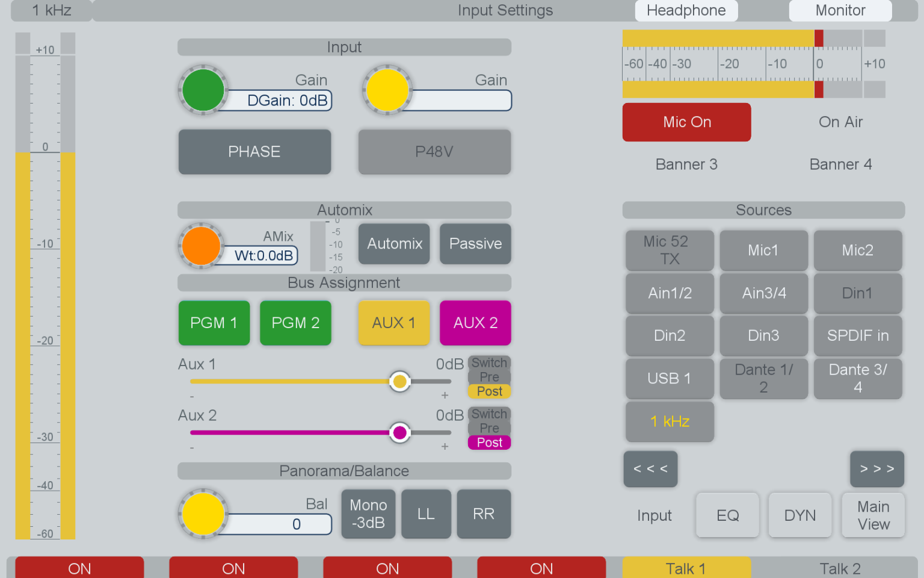924x578 pixels.
Task: Select Dante 1/2 as source
Action: click(x=763, y=379)
